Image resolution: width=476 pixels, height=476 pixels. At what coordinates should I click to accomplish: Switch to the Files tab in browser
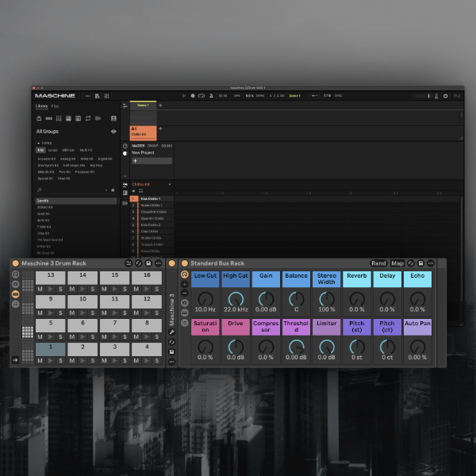pyautogui.click(x=56, y=106)
